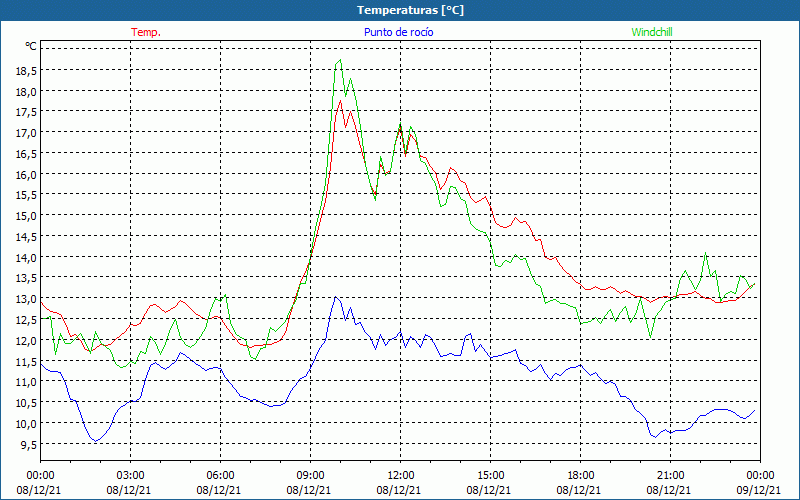Select the green Windchill legend label
The height and width of the screenshot is (500, 800).
point(652,32)
